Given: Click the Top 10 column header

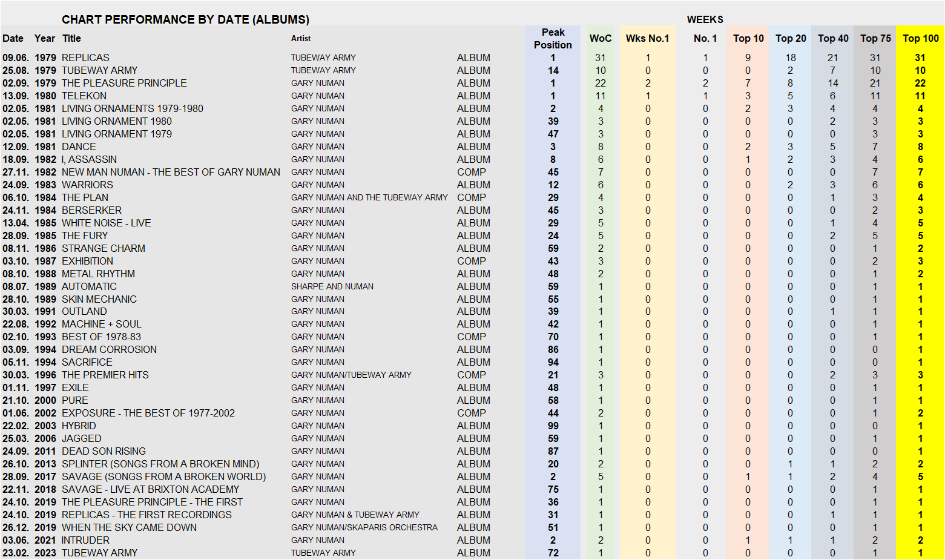Looking at the screenshot, I should [x=748, y=38].
